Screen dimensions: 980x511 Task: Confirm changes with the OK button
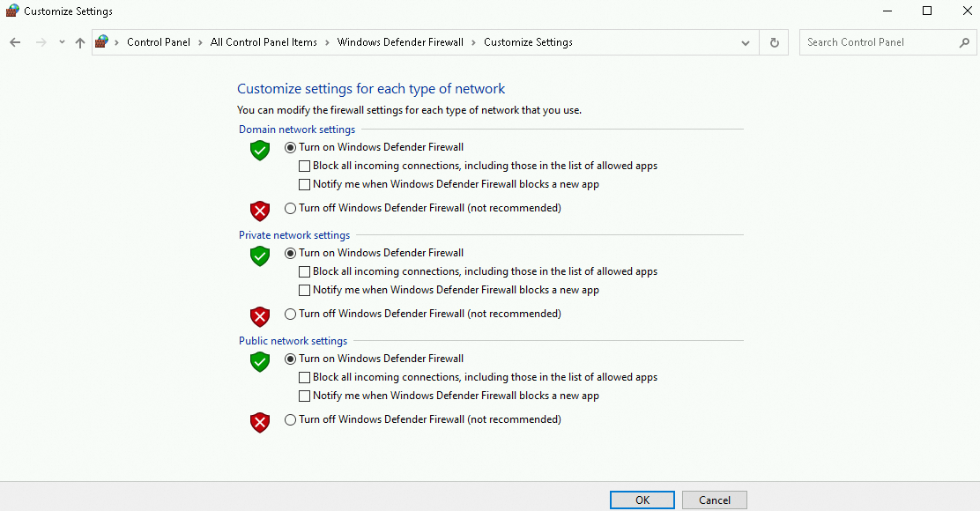[x=642, y=500]
